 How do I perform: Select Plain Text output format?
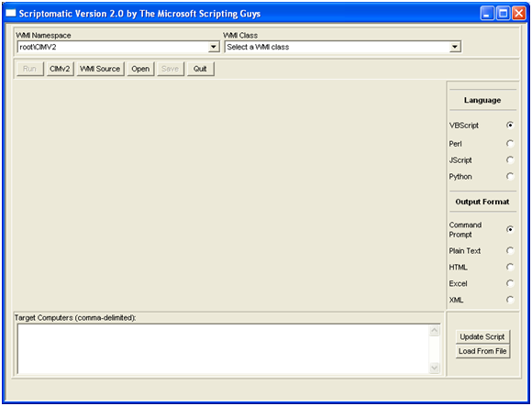click(x=510, y=251)
